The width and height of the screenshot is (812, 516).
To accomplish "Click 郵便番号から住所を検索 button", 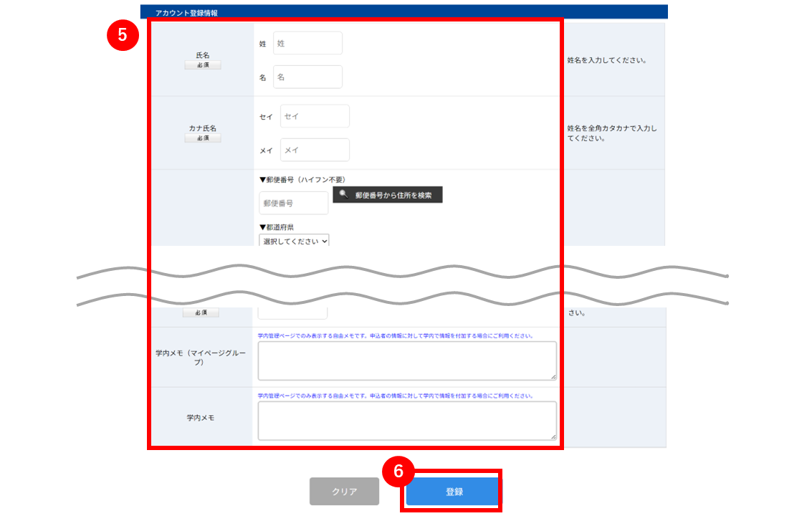I will [387, 195].
